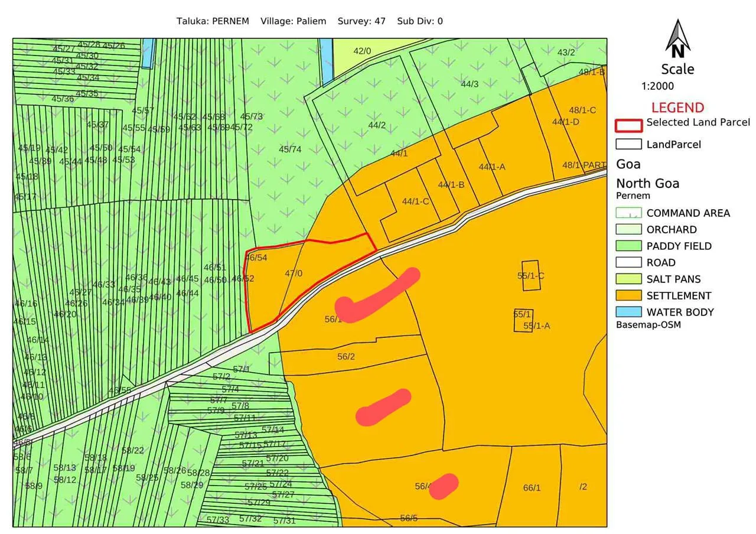Select the PADDY FIELD green legend swatch

coord(628,246)
